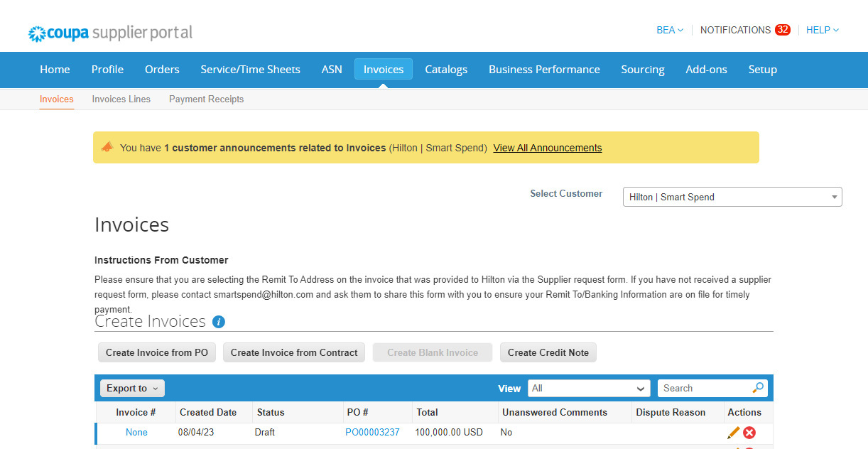Click the megaphone announcement icon
868x449 pixels.
click(107, 148)
